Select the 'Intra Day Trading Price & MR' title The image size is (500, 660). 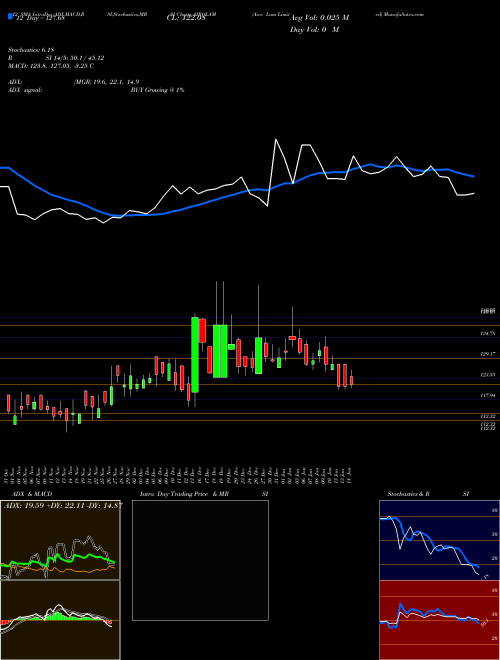[184, 494]
